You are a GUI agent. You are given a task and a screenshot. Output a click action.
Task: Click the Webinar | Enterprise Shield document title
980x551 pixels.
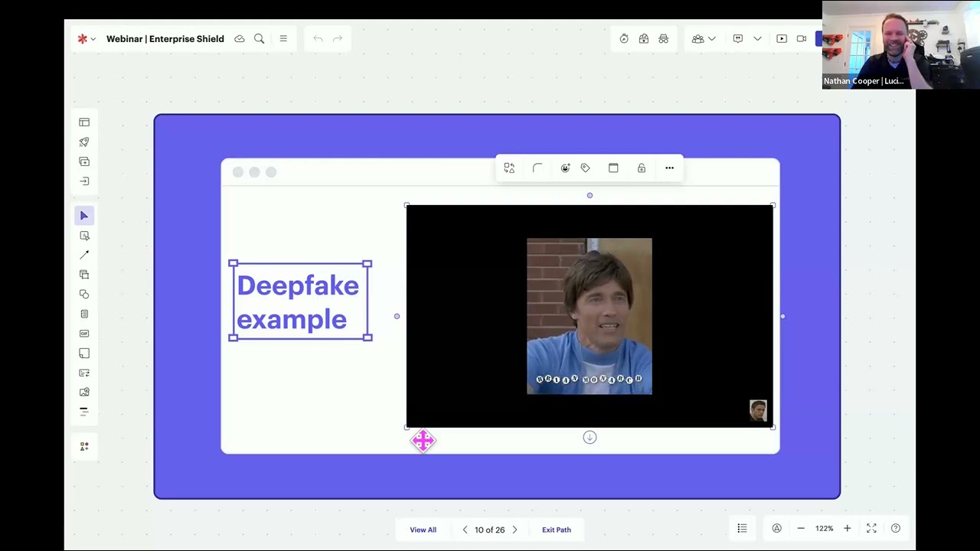[x=165, y=39]
